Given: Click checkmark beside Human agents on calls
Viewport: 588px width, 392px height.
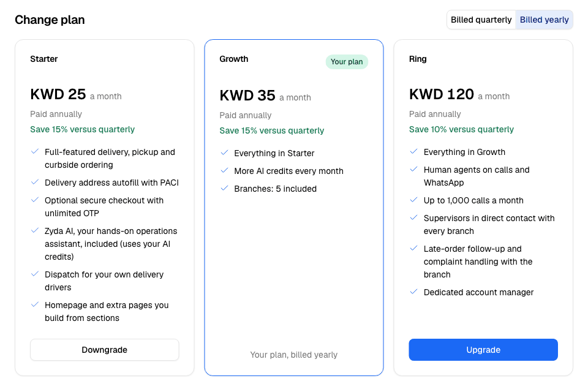Looking at the screenshot, I should 413,170.
